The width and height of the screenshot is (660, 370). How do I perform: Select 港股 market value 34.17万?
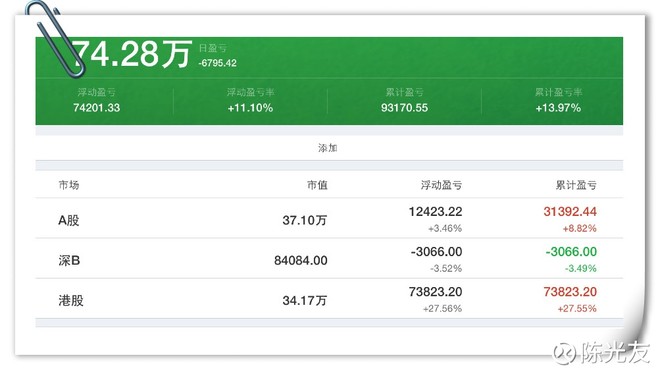pyautogui.click(x=305, y=301)
